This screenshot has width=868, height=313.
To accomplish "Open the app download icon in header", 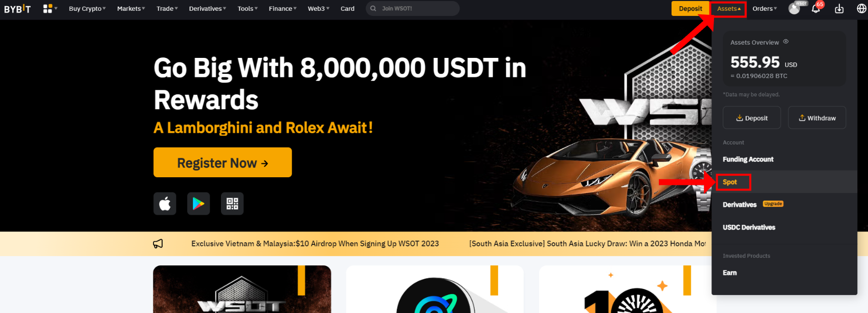I will point(839,9).
